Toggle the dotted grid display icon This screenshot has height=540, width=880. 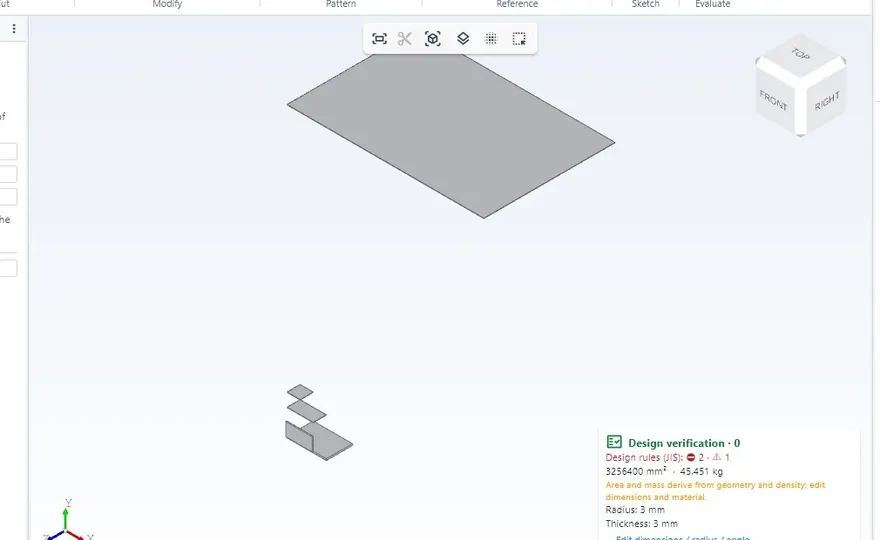pyautogui.click(x=491, y=39)
